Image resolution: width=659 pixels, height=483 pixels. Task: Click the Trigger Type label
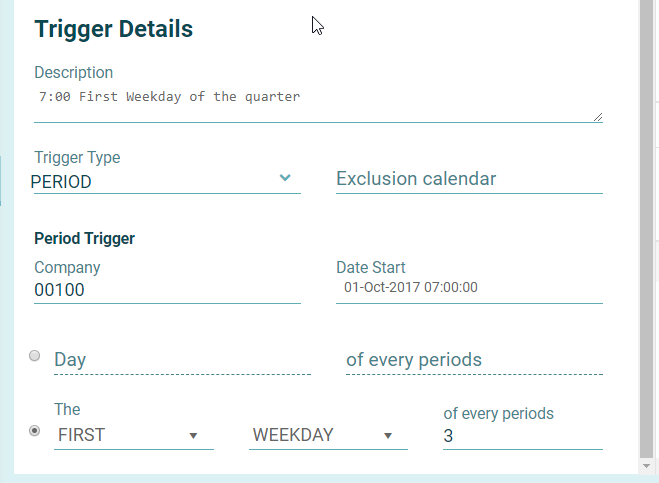[77, 158]
